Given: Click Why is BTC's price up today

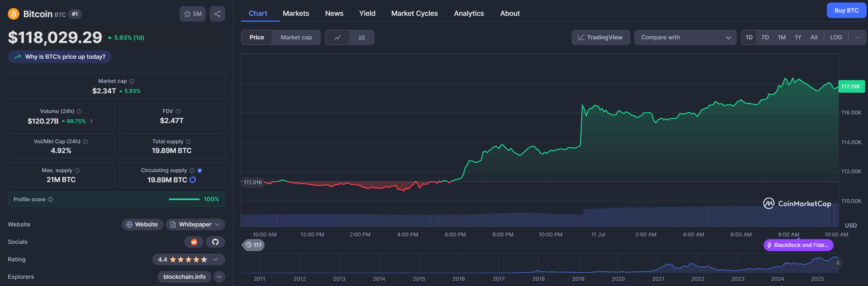Looking at the screenshot, I should 60,57.
